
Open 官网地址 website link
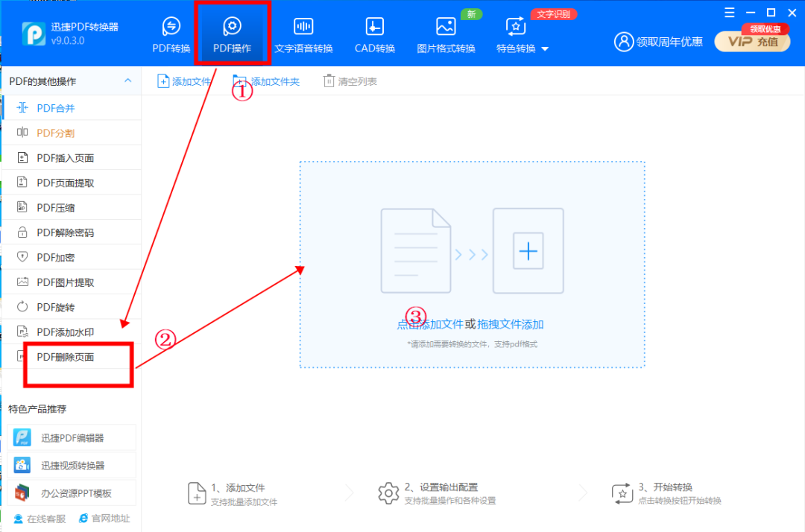[x=104, y=519]
